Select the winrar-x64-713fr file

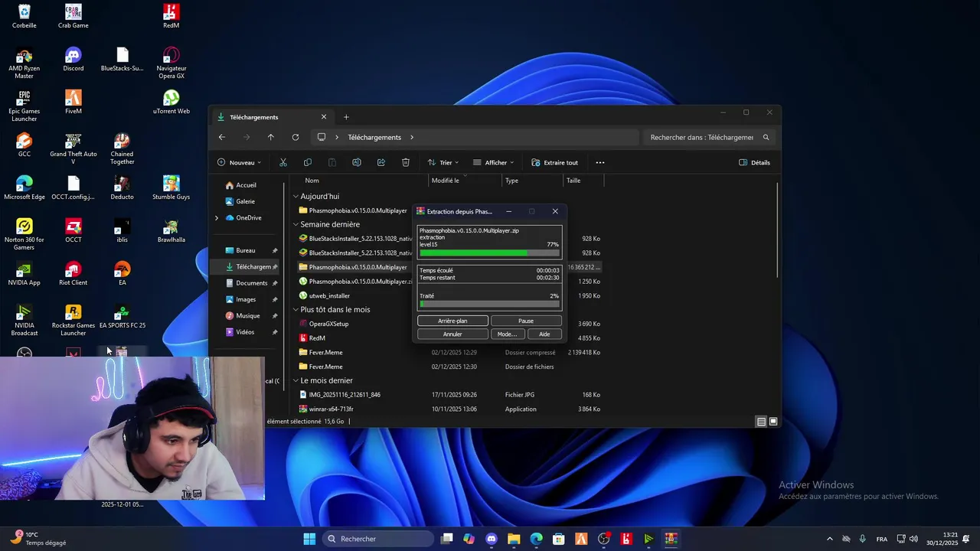tap(331, 409)
